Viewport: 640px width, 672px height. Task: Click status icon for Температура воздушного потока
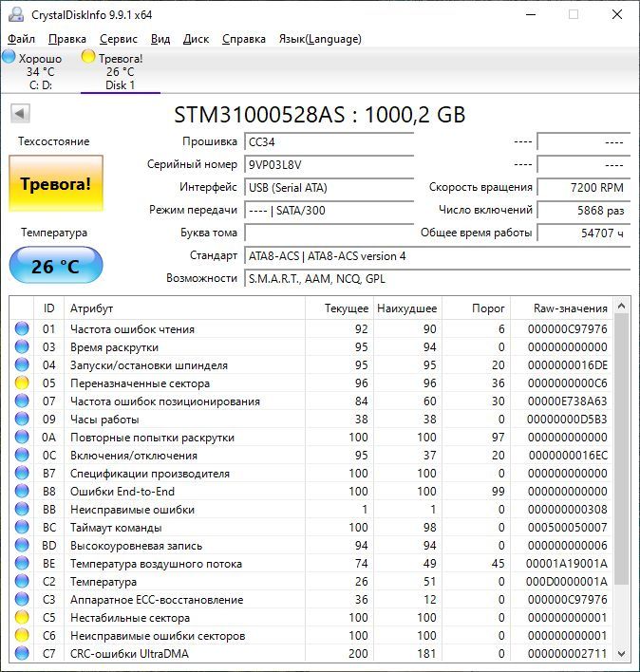click(x=22, y=563)
